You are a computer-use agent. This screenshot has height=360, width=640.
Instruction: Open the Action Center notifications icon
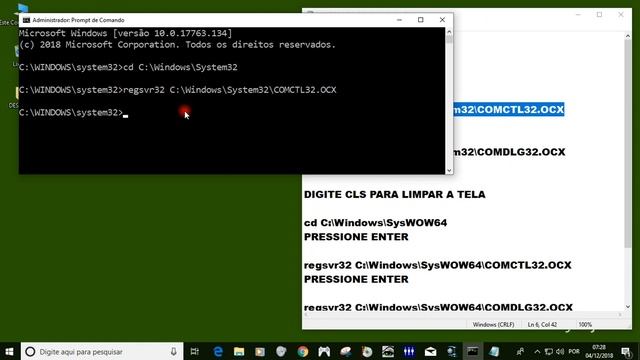pyautogui.click(x=626, y=351)
